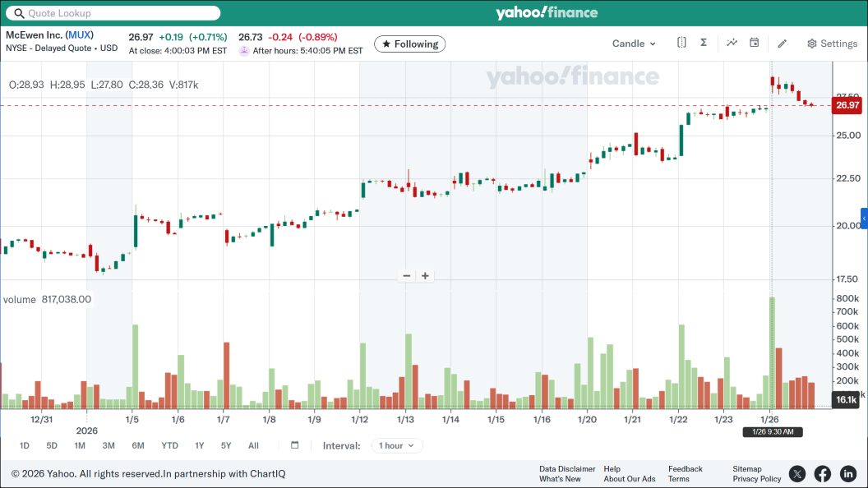Screen dimensions: 868x488
Task: Open the LinkedIn icon link
Action: point(848,473)
